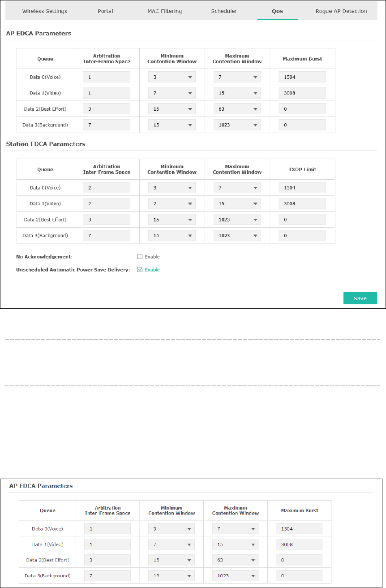Image resolution: width=386 pixels, height=588 pixels.
Task: Open Station Best Effort Maximum Contention Window dropdown
Action: point(237,220)
